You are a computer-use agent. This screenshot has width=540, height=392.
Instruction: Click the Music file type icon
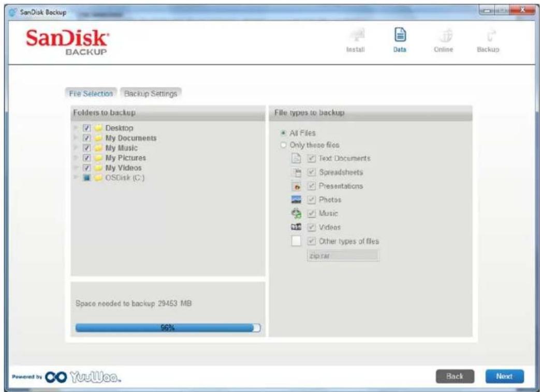[296, 213]
